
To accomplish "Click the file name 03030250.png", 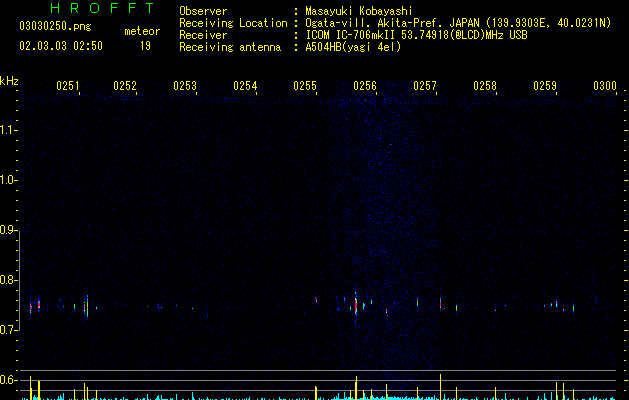I will [x=55, y=26].
